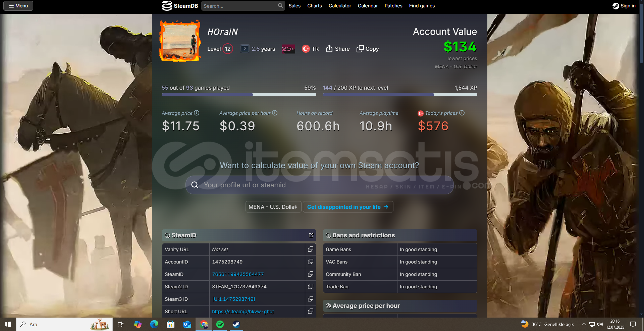Open the Calculator menu item
Viewport: 644px width, 331px height.
(x=340, y=6)
